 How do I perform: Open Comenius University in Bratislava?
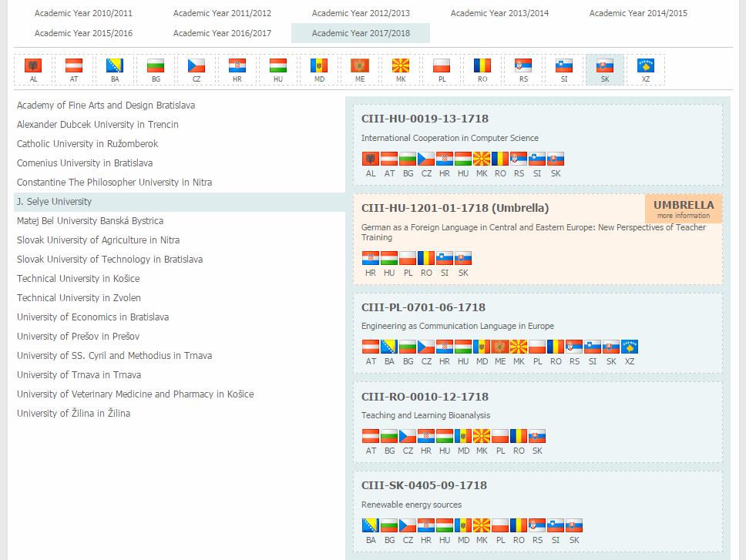click(x=85, y=163)
